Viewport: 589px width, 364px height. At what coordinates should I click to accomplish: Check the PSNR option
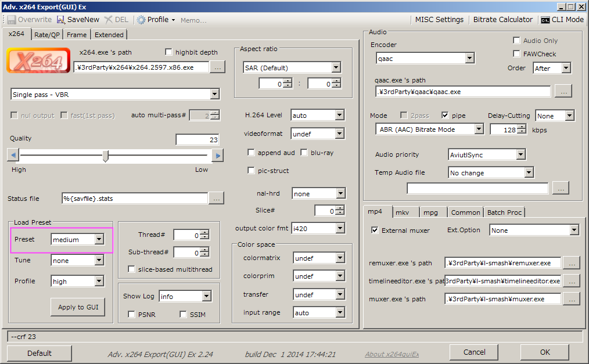pos(131,314)
